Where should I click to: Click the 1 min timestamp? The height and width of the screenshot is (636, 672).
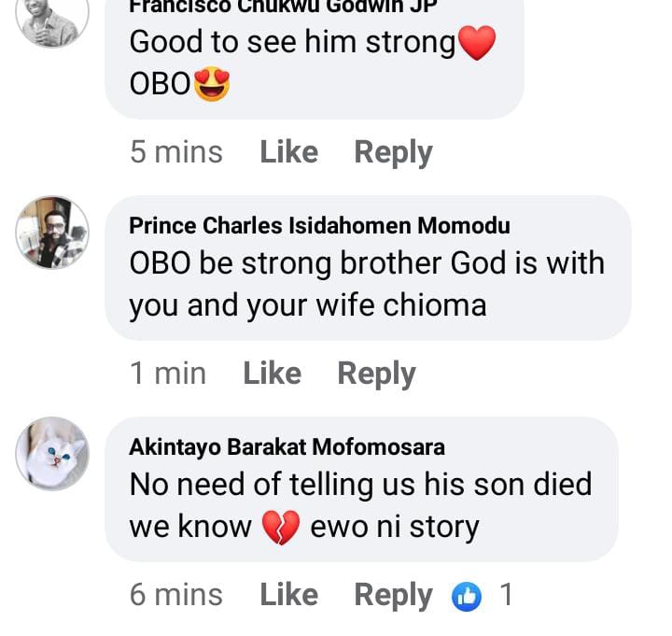coord(168,374)
